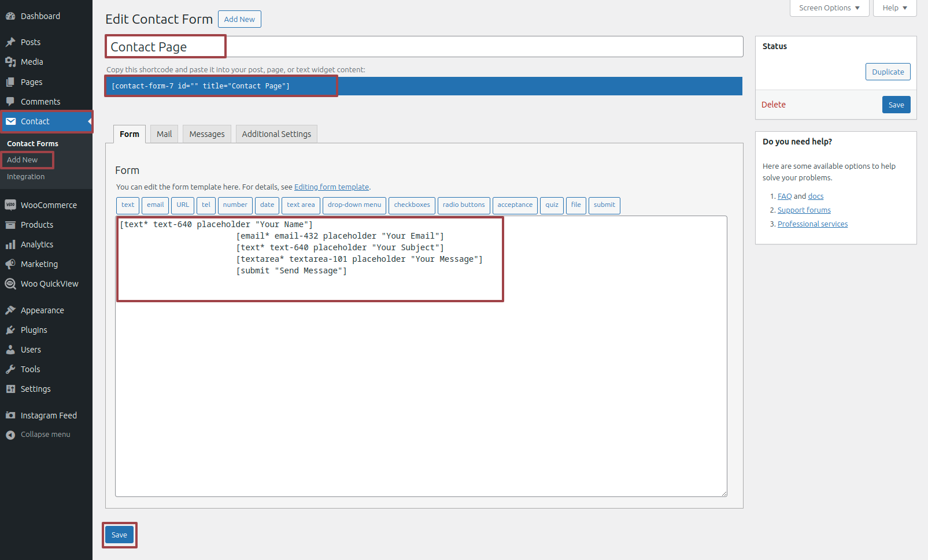Open Media library via its icon

click(10, 62)
